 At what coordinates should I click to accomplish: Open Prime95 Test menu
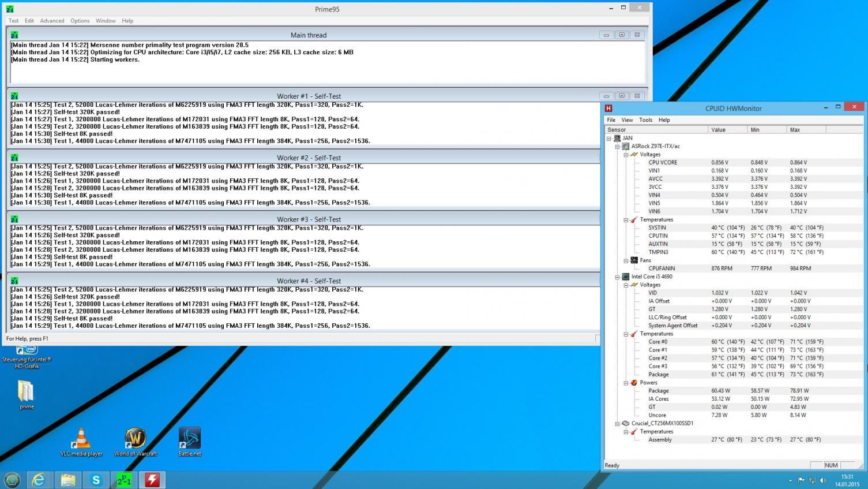pos(13,21)
